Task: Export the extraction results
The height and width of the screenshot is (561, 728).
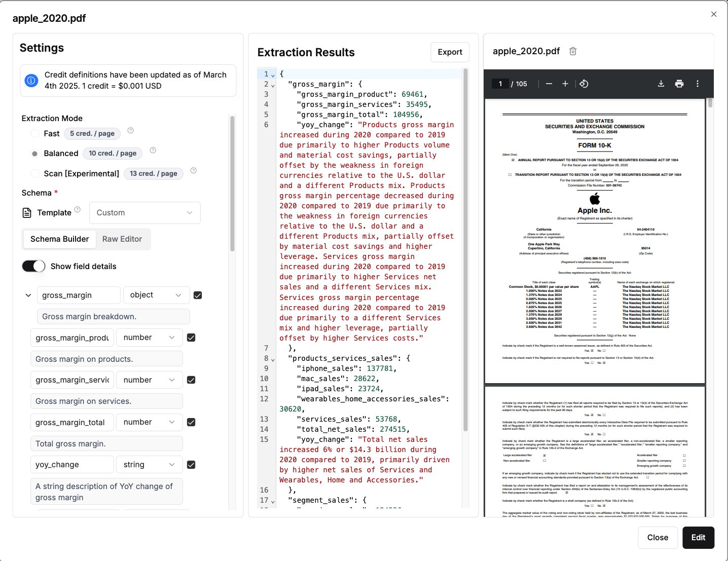Action: pyautogui.click(x=450, y=52)
